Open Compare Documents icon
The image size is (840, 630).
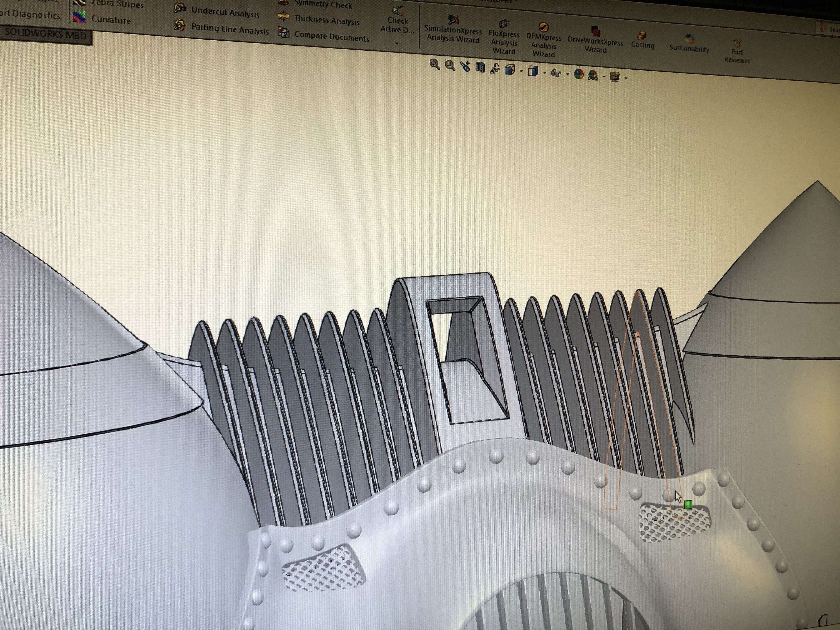[283, 32]
